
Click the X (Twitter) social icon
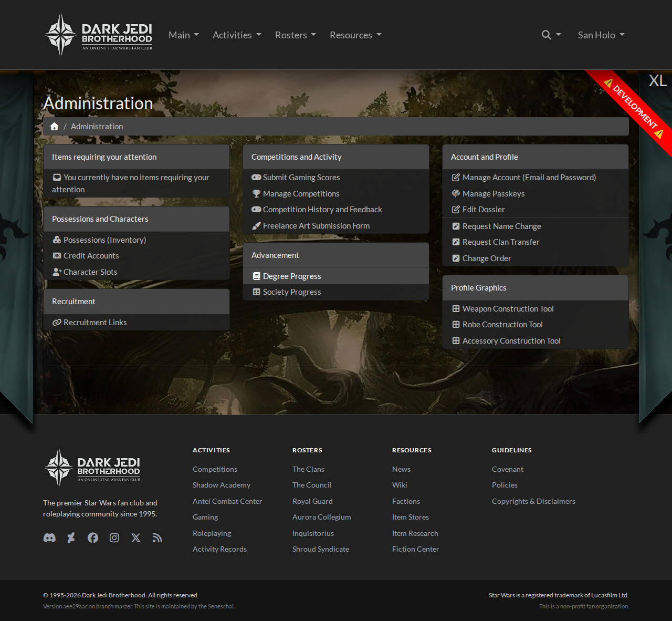click(x=136, y=537)
